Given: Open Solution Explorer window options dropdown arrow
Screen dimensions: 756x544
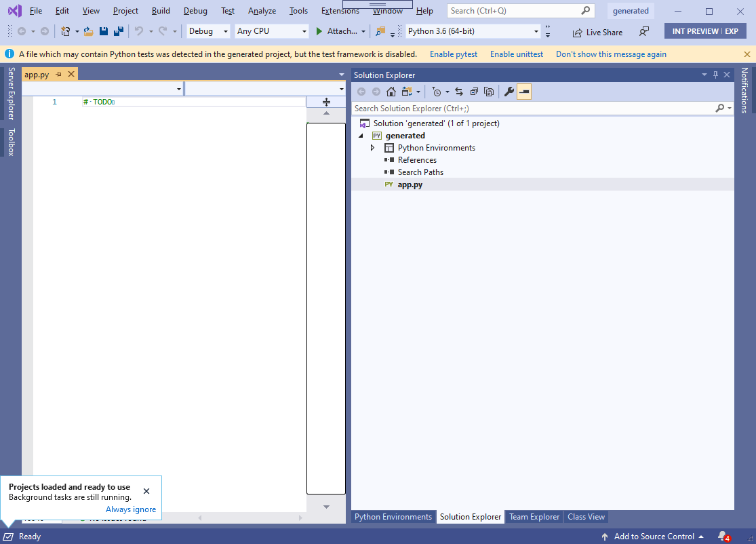Looking at the screenshot, I should click(x=704, y=75).
